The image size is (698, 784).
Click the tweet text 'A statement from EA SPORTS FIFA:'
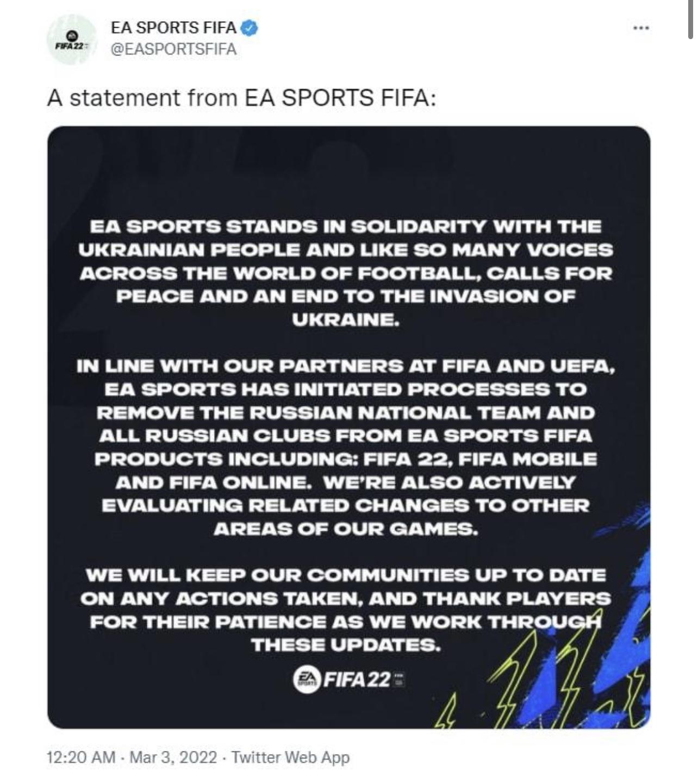(x=242, y=98)
